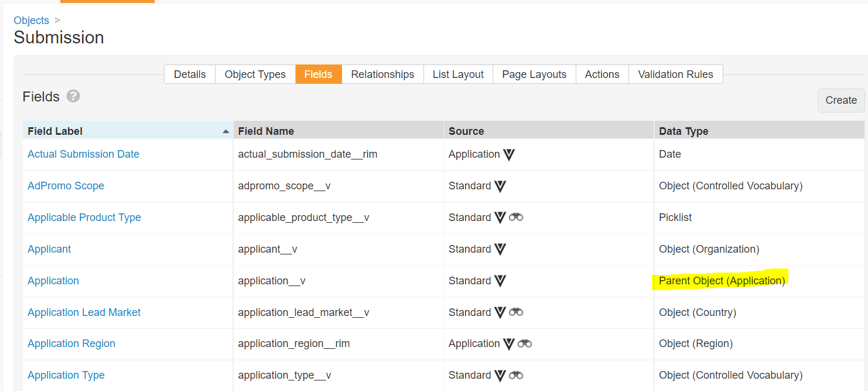Click the Veeva logo icon in AdPromo Scope row
The width and height of the screenshot is (868, 391).
point(500,186)
